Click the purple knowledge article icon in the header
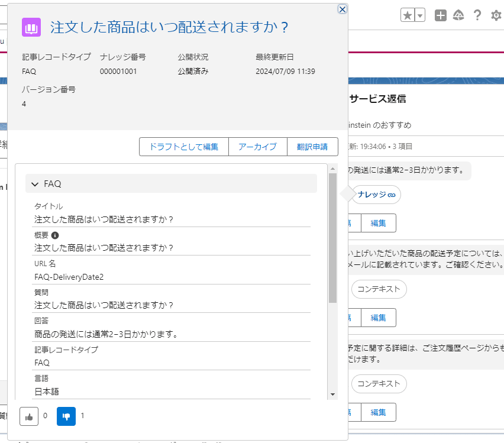The height and width of the screenshot is (443, 504). (x=31, y=28)
